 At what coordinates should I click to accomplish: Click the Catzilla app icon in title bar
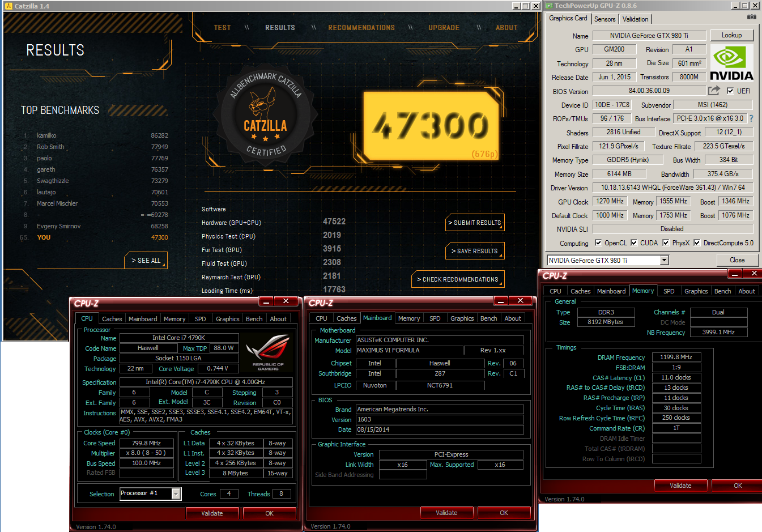tap(8, 6)
